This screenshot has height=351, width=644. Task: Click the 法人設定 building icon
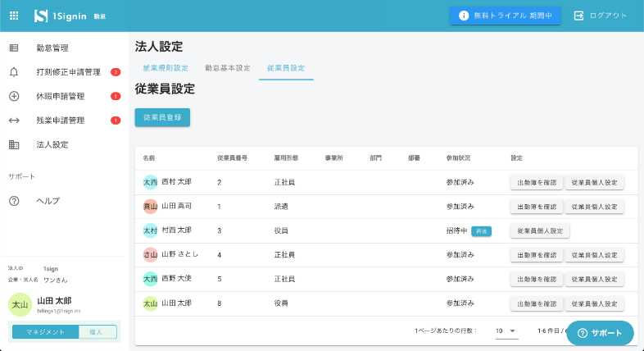(x=14, y=144)
